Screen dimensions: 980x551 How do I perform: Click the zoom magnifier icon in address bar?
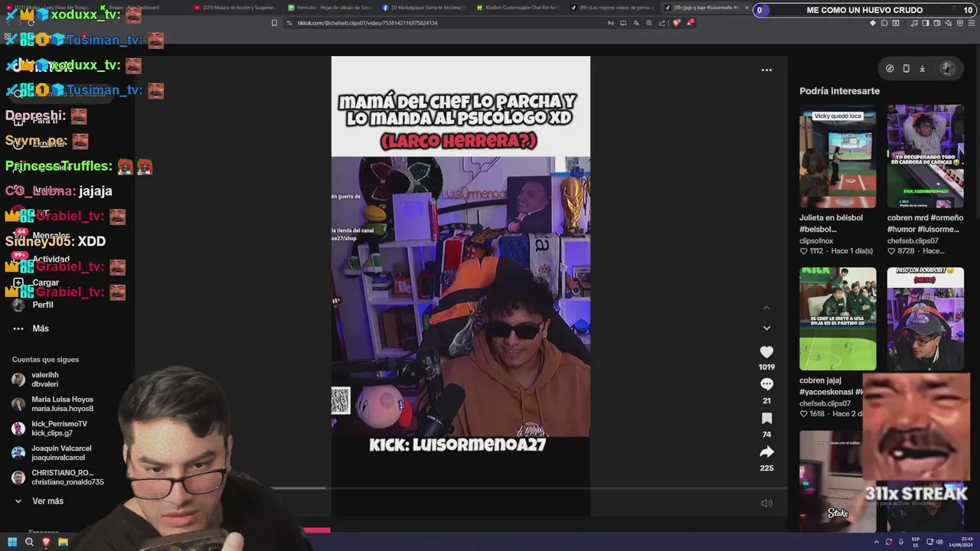click(x=649, y=23)
